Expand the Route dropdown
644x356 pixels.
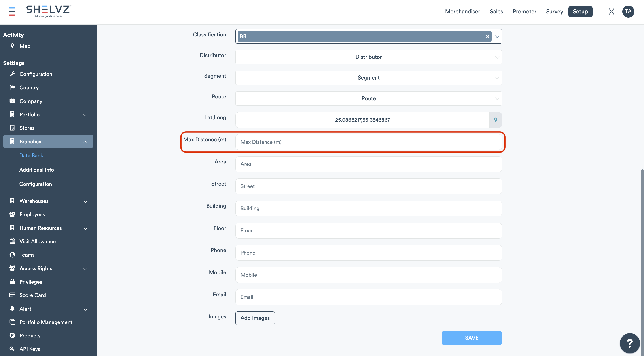pyautogui.click(x=369, y=98)
